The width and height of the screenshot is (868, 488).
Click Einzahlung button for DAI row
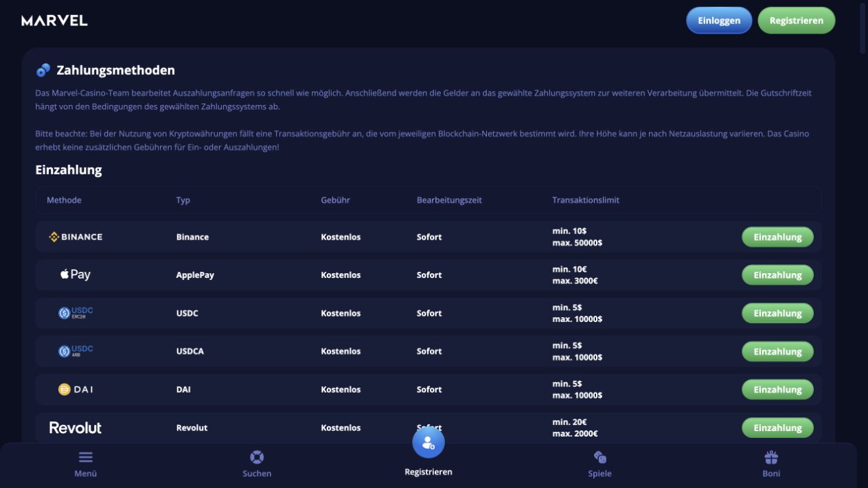[x=777, y=389]
